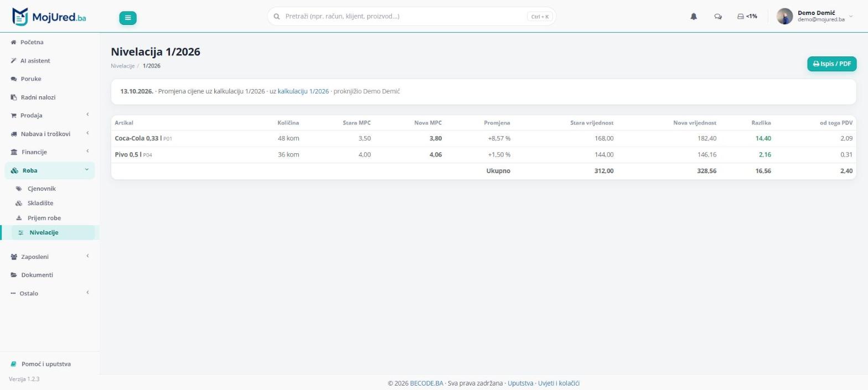868x390 pixels.
Task: Open the user menu dropdown arrow
Action: click(851, 17)
